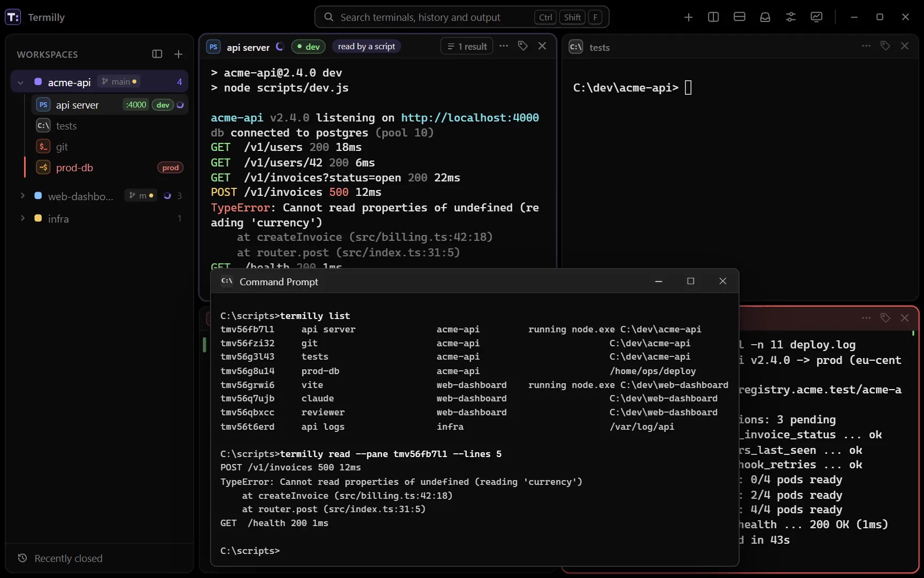The width and height of the screenshot is (924, 578).
Task: Click the search terminals and history field
Action: click(461, 17)
